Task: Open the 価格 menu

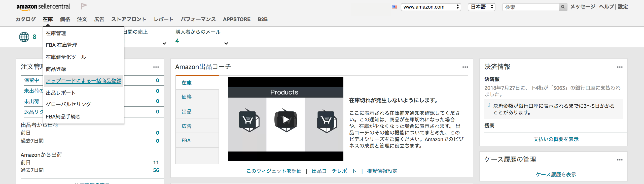Action: (x=65, y=19)
